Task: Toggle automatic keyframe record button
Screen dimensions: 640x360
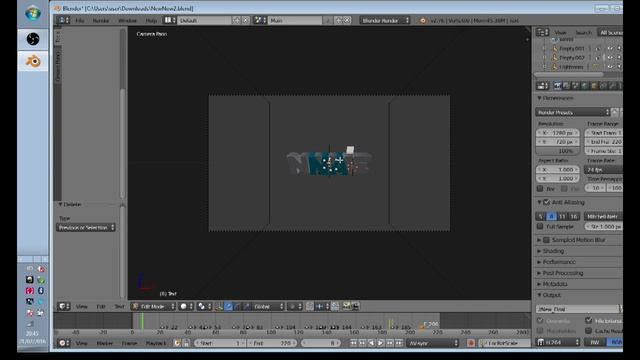Action: 471,343
